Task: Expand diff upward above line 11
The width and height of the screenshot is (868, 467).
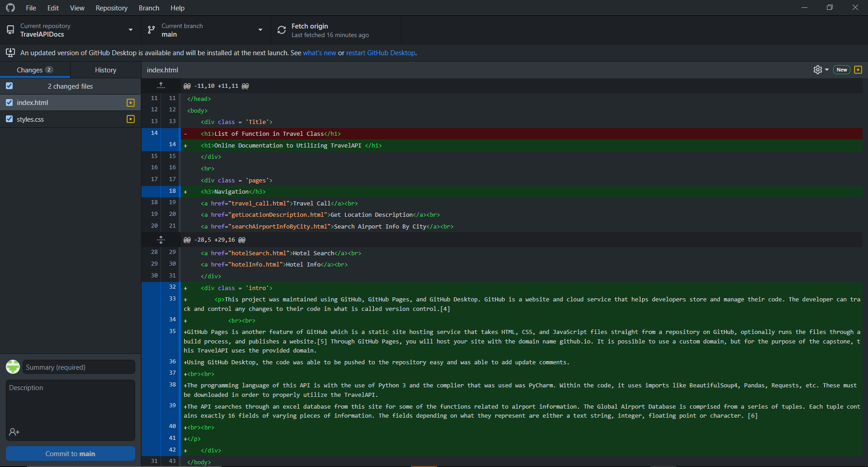Action: click(161, 86)
